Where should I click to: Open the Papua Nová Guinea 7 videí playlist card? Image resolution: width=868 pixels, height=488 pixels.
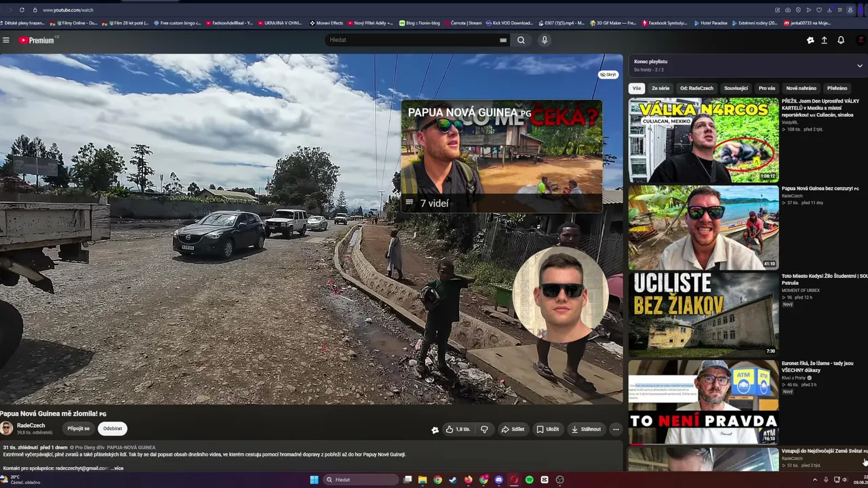click(x=501, y=157)
